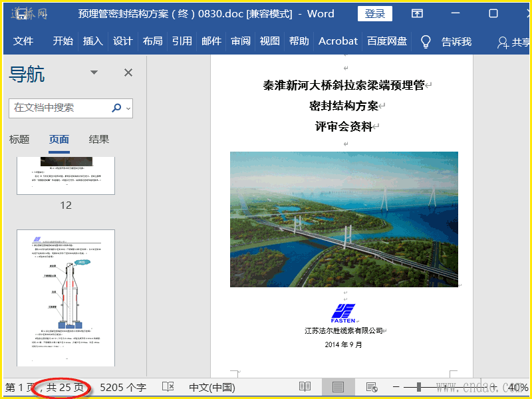Click the 在文档中搜索 search field
532x399 pixels.
coord(60,108)
